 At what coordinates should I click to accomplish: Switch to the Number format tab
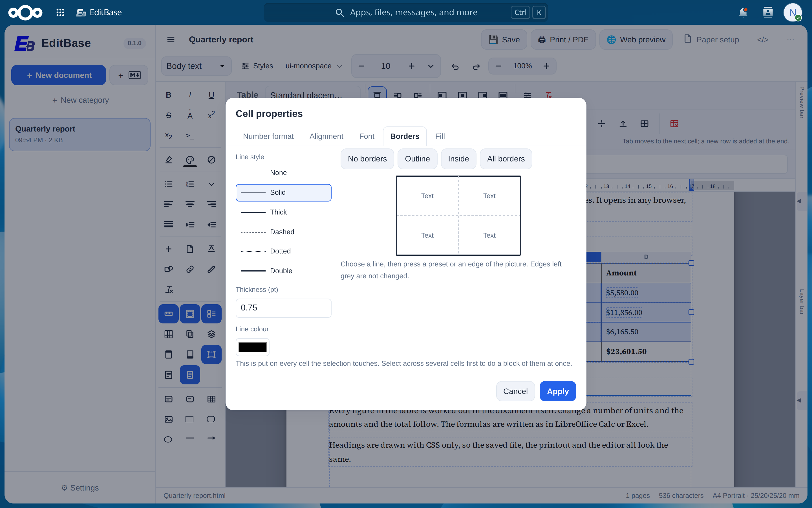coord(268,136)
